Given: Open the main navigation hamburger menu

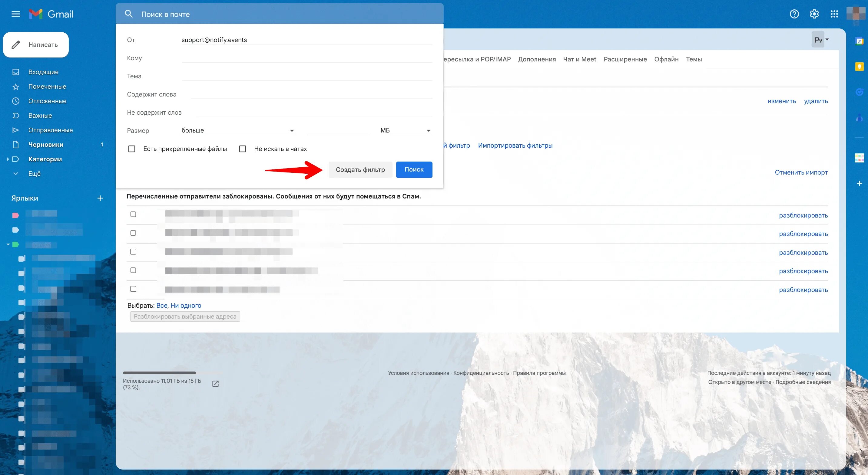Looking at the screenshot, I should (16, 14).
